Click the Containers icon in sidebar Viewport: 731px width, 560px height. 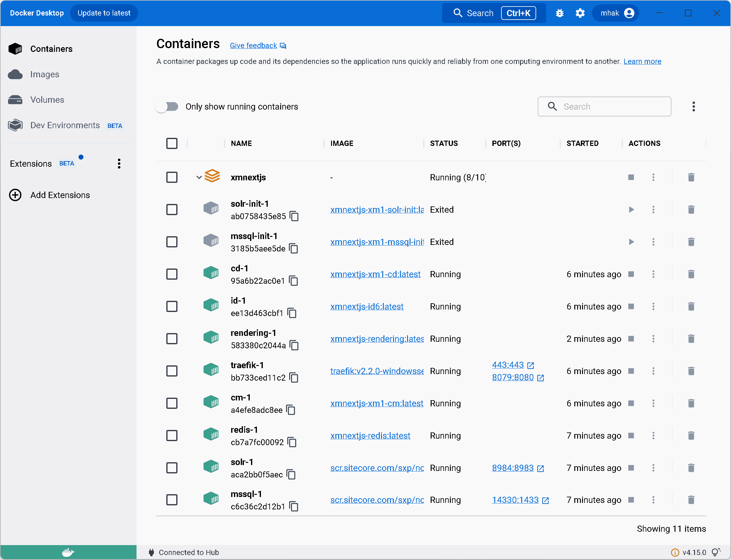click(16, 49)
